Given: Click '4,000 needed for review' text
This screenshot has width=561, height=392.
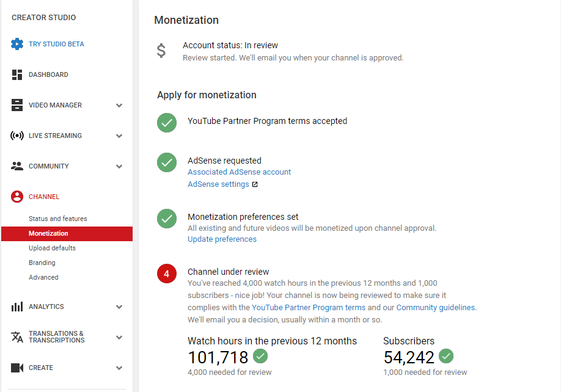Looking at the screenshot, I should [230, 372].
